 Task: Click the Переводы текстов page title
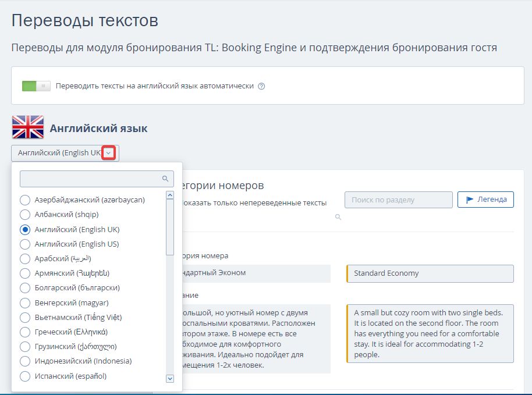click(x=85, y=20)
